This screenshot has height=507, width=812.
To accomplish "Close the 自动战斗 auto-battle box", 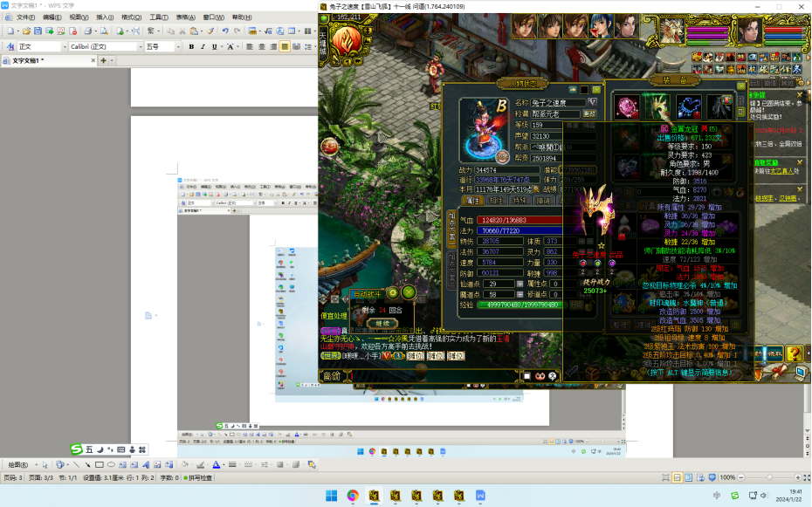I will (x=409, y=293).
